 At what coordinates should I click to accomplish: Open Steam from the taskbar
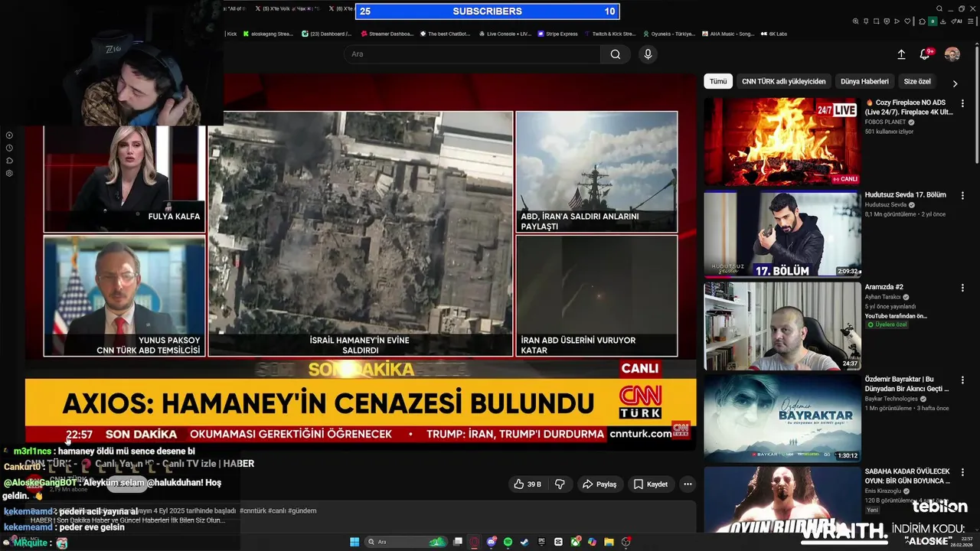coord(524,542)
